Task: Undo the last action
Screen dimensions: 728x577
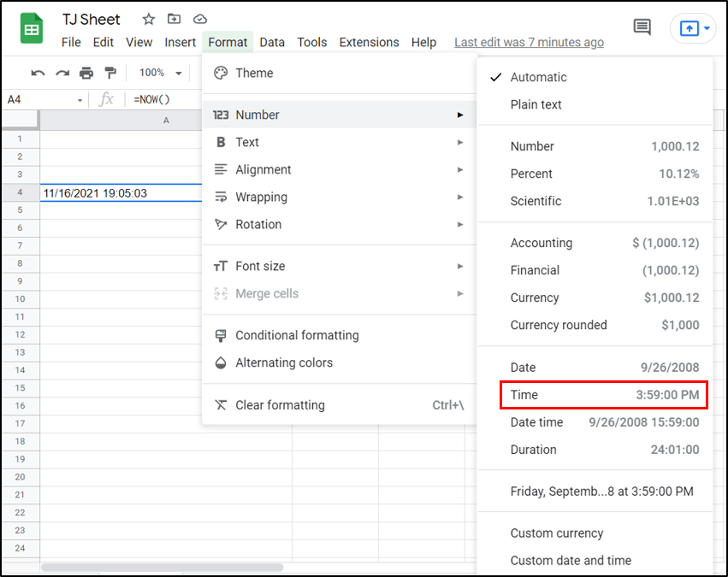Action: tap(38, 73)
